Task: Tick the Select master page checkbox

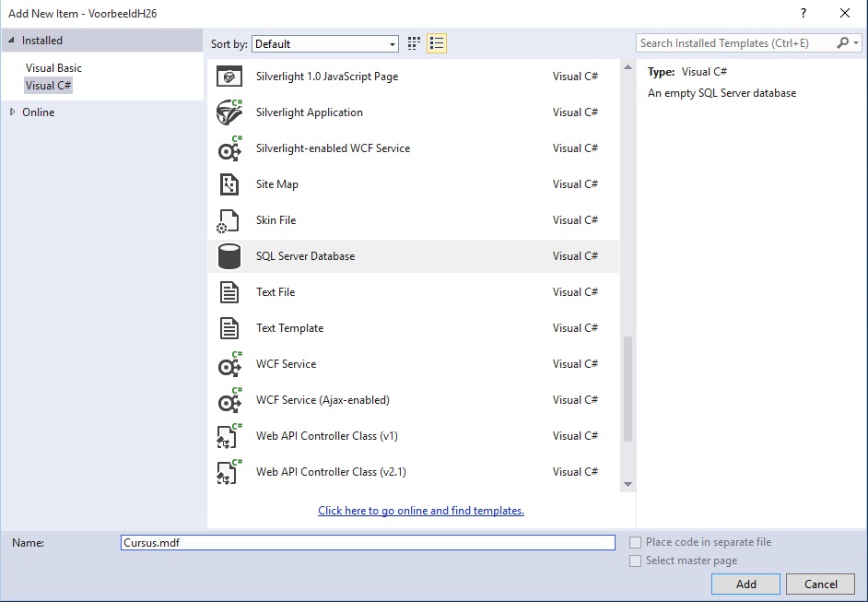Action: tap(636, 561)
